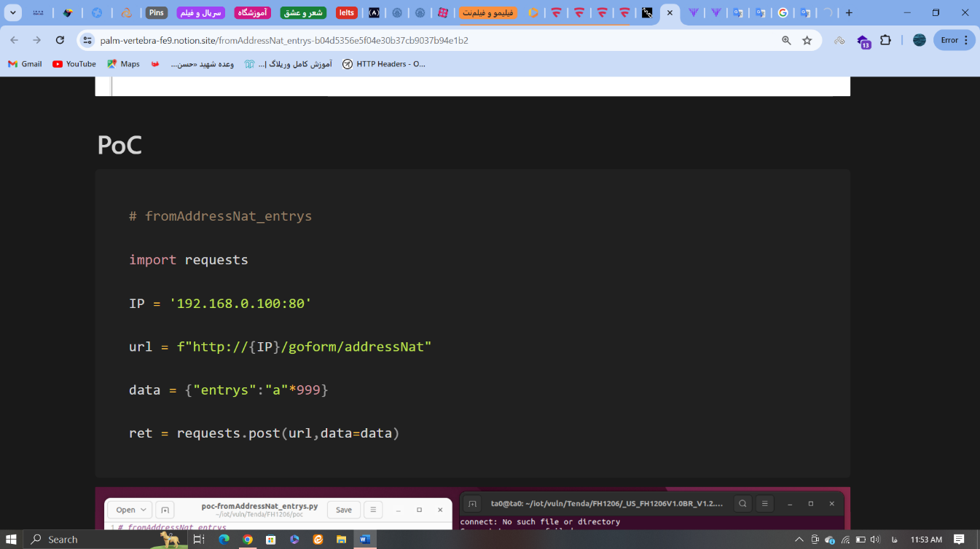
Task: Open File Explorer from the taskbar
Action: click(341, 540)
